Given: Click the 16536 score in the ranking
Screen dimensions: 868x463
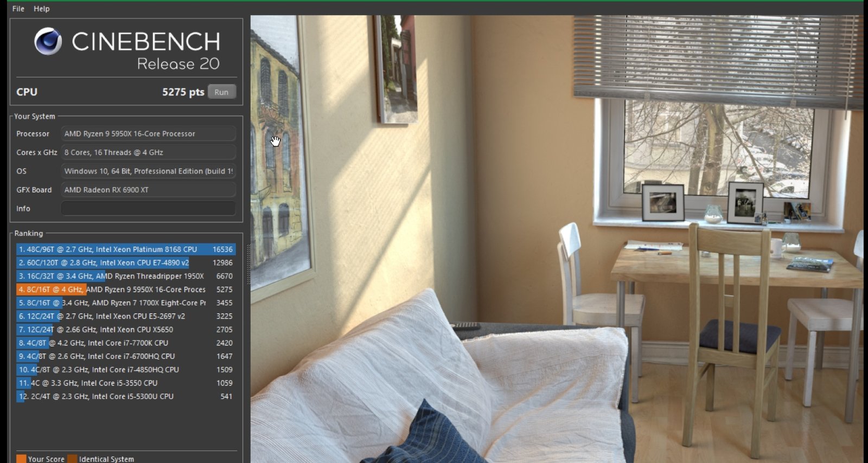Looking at the screenshot, I should pos(222,249).
